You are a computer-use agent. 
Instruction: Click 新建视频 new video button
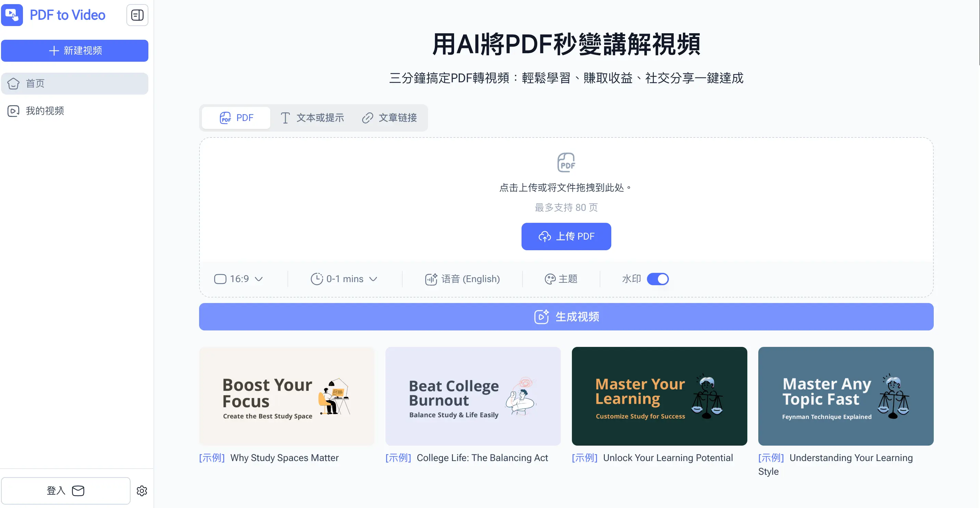pos(75,51)
